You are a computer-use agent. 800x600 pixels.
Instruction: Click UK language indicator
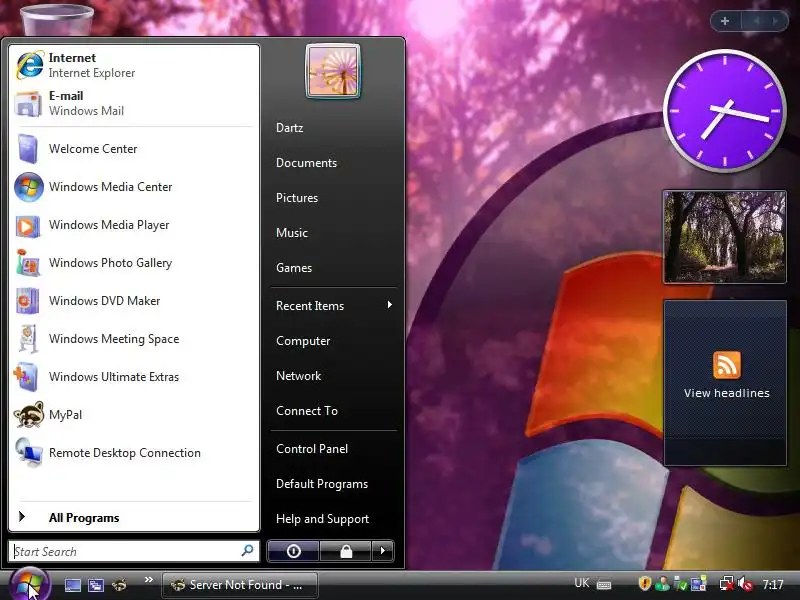pyautogui.click(x=582, y=583)
